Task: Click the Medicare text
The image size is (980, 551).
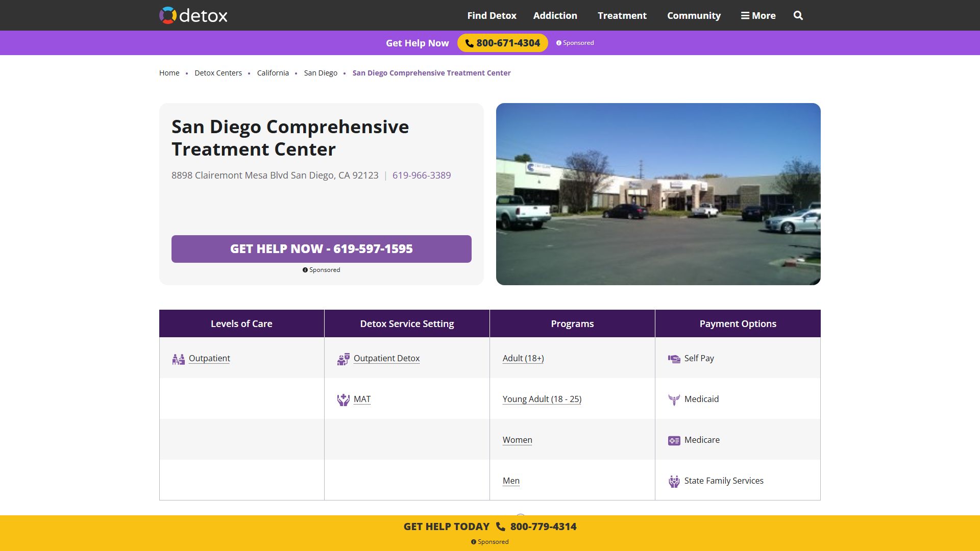Action: tap(702, 440)
